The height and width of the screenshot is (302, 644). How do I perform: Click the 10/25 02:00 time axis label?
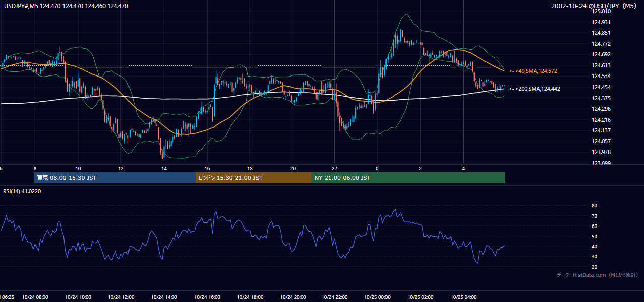tap(421, 297)
